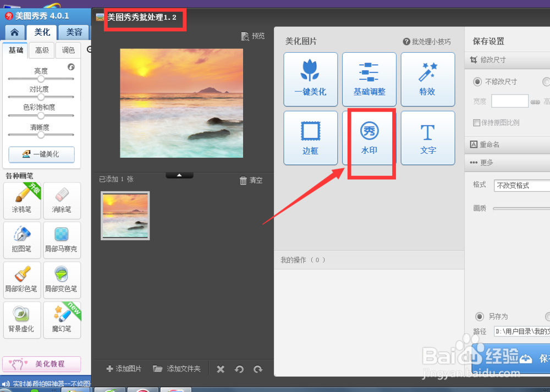This screenshot has width=550, height=392.
Task: Pick the 抠图笔 cutout pen
Action: 22,240
